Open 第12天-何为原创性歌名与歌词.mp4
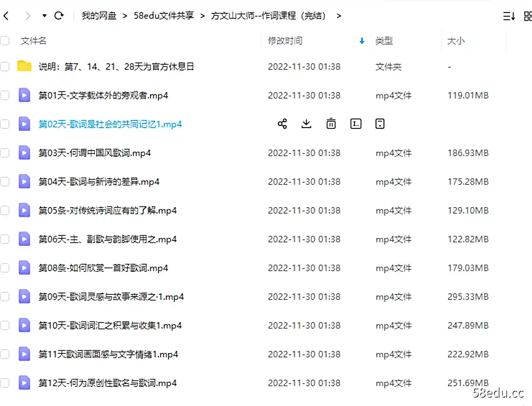Screen dimensions: 532x406 pyautogui.click(x=108, y=383)
